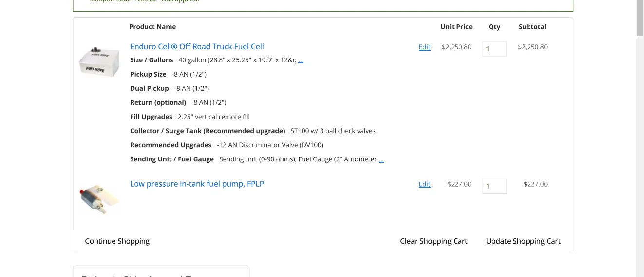This screenshot has width=644, height=277.
Task: Click the $227.00 subtotal for the fuel pump
Action: [535, 184]
